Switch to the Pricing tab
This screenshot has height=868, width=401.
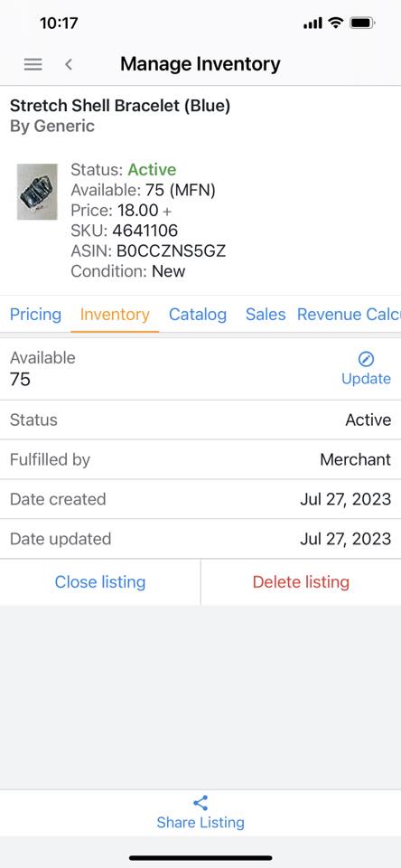35,315
